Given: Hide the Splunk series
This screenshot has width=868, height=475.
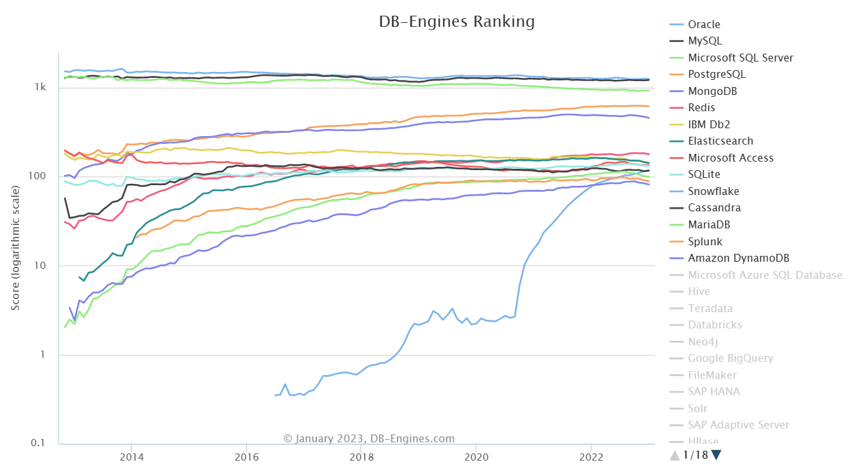Looking at the screenshot, I should pyautogui.click(x=697, y=242).
